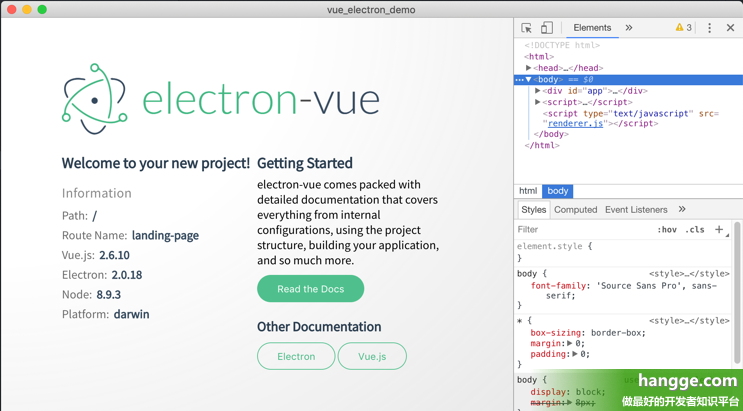Screen dimensions: 743x411
Task: Click the window green zoom button
Action: pyautogui.click(x=42, y=9)
